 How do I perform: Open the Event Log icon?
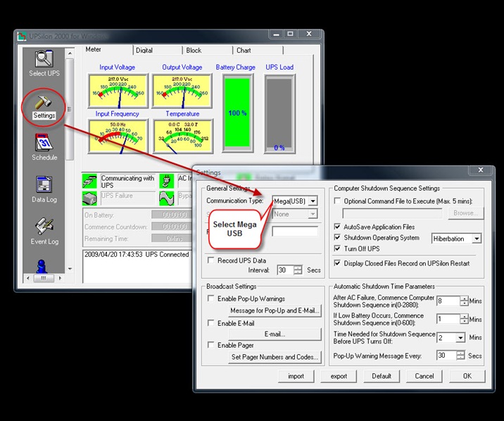44,226
